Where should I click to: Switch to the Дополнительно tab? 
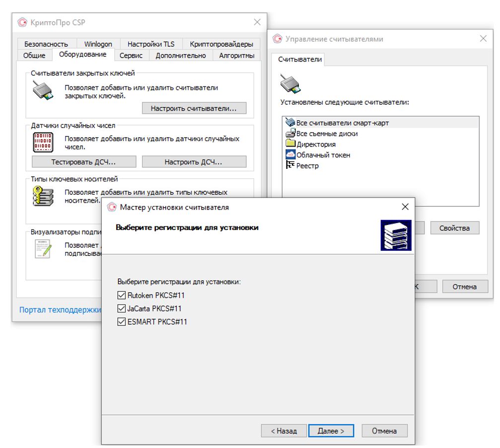click(x=181, y=56)
